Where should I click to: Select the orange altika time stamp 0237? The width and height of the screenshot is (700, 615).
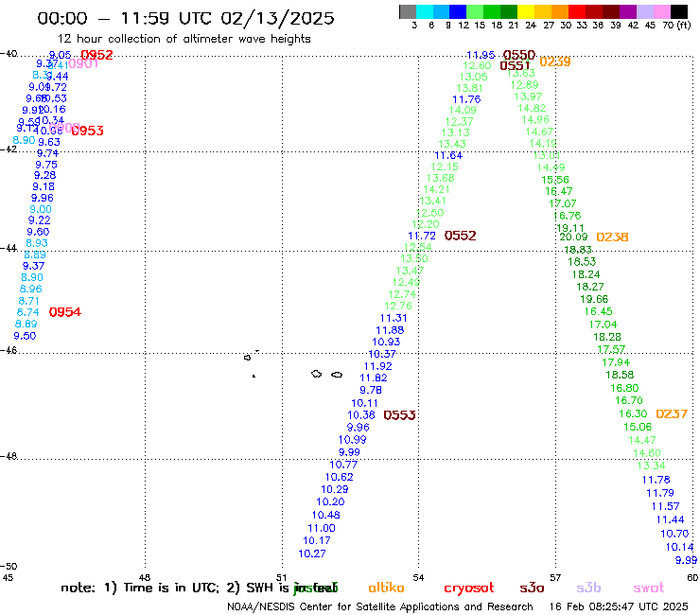(x=672, y=413)
